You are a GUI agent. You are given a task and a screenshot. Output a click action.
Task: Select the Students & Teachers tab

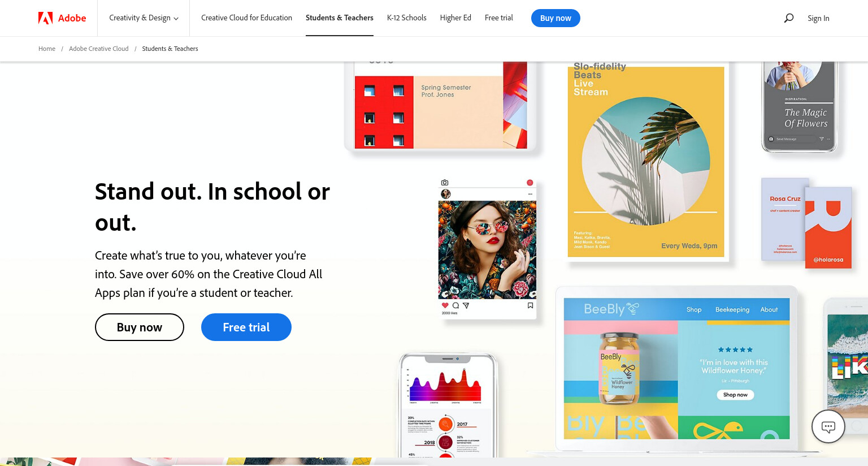tap(340, 18)
